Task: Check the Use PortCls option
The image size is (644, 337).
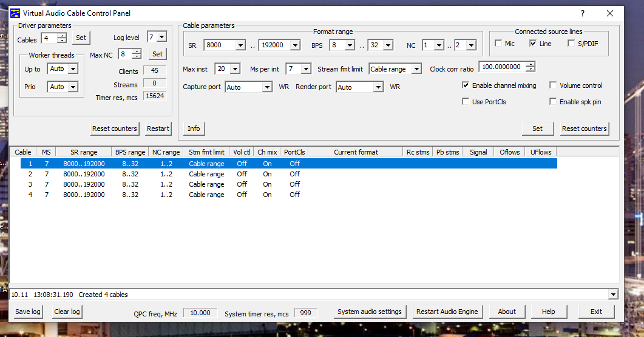Action: [466, 102]
